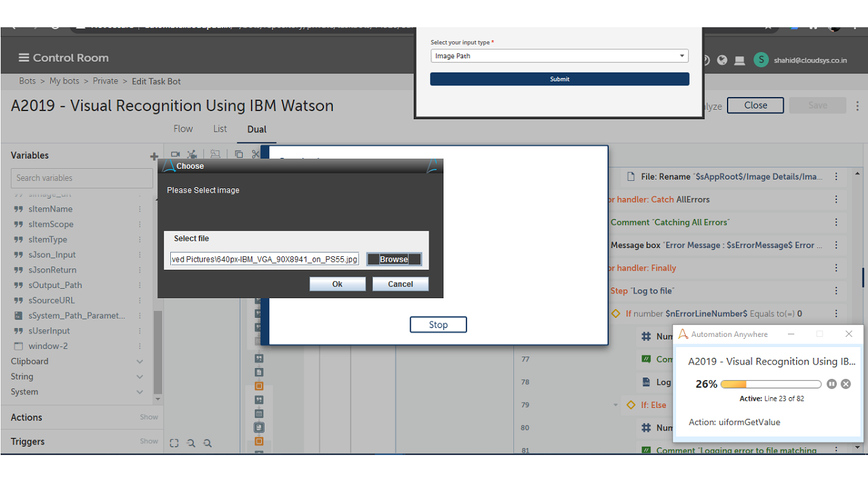Click the record camera toolbar icon
Image resolution: width=868 pixels, height=488 pixels.
tap(176, 155)
